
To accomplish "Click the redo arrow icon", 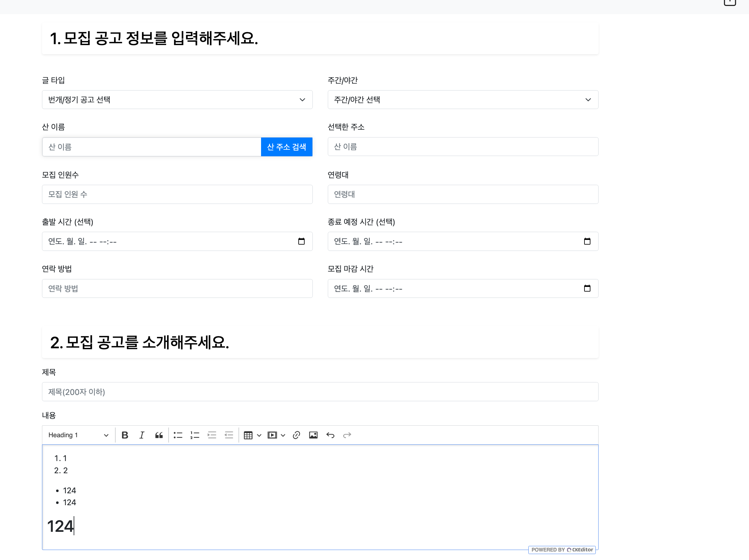I will point(347,435).
